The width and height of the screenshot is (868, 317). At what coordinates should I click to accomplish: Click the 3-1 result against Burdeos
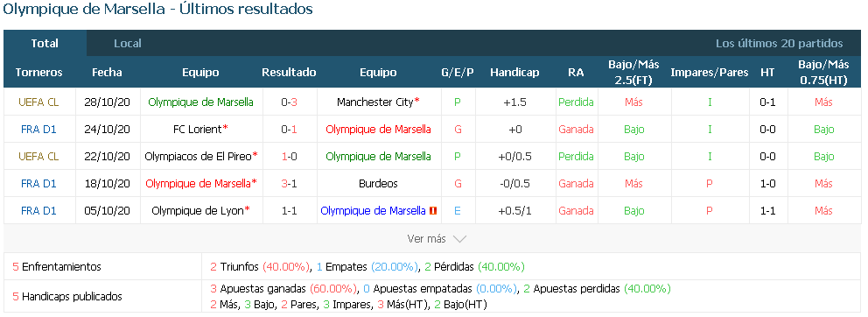(x=289, y=183)
